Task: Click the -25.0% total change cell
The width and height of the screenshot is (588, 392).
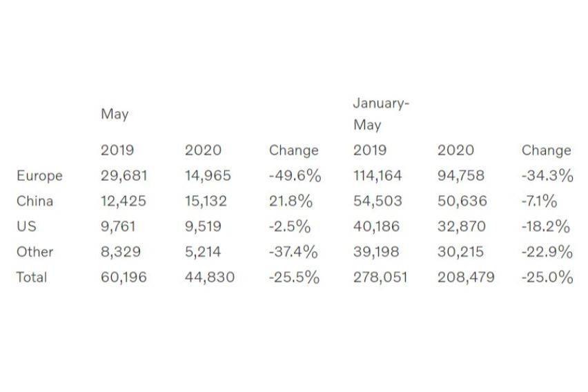Action: pyautogui.click(x=547, y=277)
